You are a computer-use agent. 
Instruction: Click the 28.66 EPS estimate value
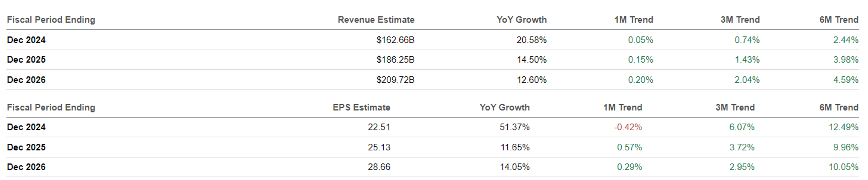tap(379, 167)
